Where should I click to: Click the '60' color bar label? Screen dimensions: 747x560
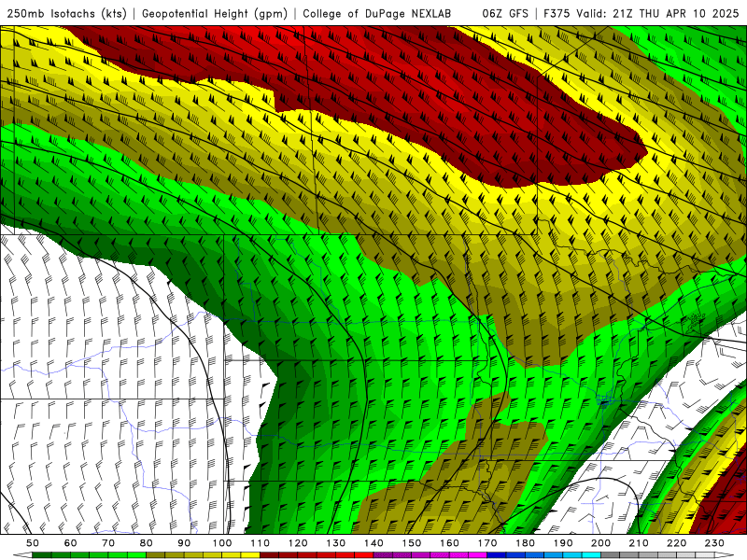tap(71, 543)
